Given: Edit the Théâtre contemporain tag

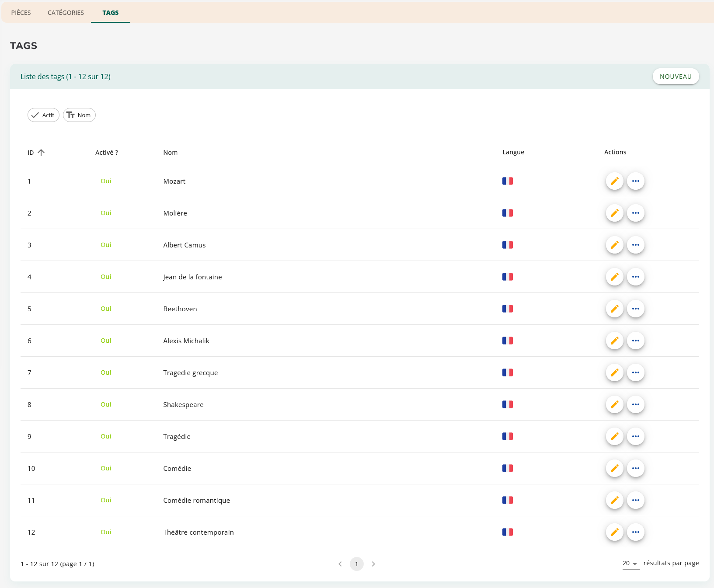Looking at the screenshot, I should tap(614, 532).
